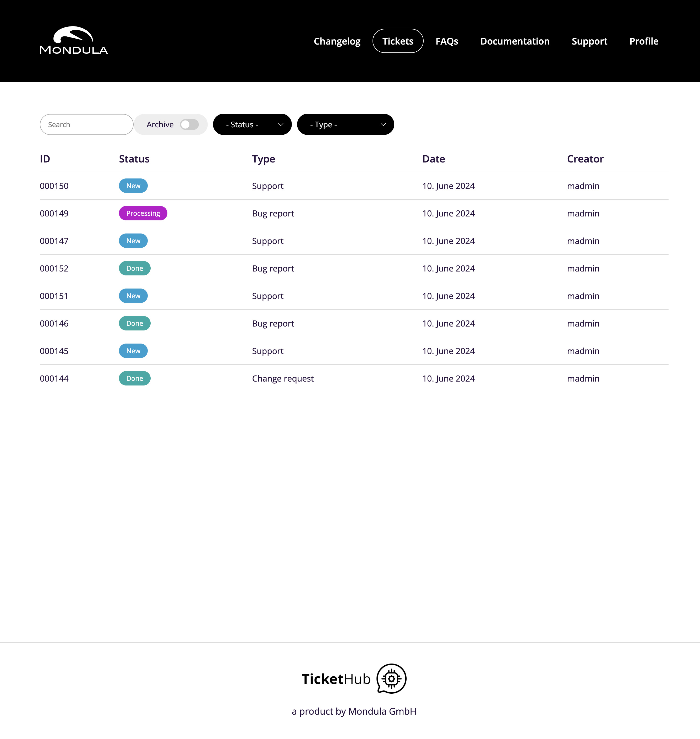Open the Profile navigation item

click(x=644, y=41)
